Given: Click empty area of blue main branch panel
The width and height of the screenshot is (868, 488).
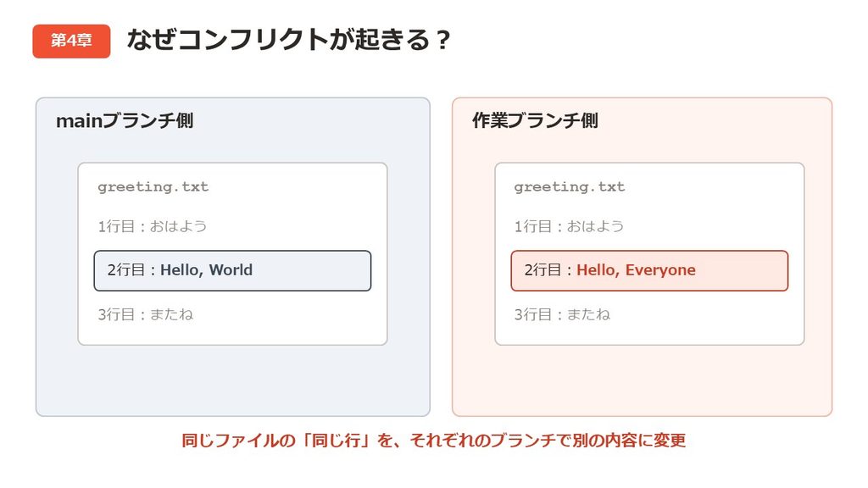Looking at the screenshot, I should (232, 382).
